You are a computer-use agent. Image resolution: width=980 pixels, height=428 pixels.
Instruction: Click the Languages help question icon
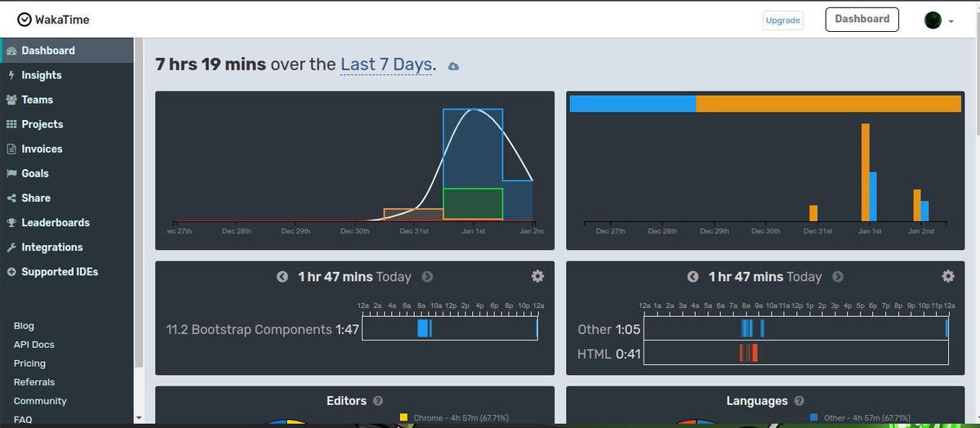800,401
